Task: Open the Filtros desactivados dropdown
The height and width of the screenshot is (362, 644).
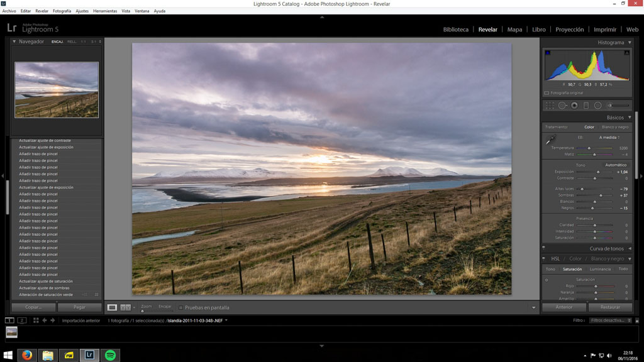Action: pos(611,321)
